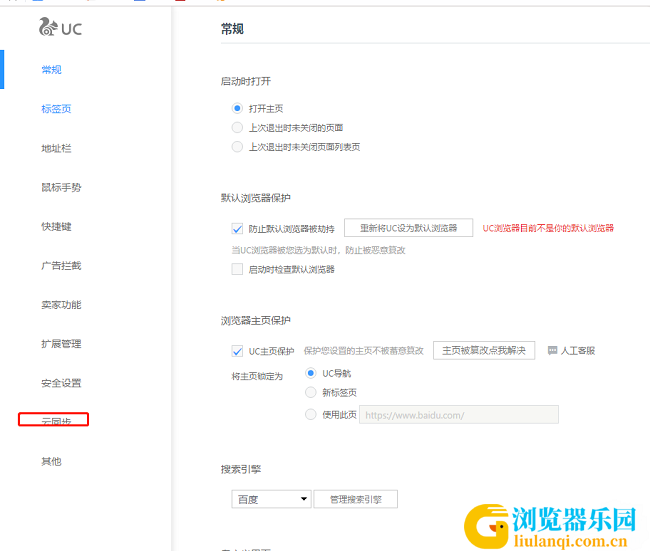Screen dimensions: 650x551
Task: Click the 将主页锁定为 label
Action: click(257, 376)
